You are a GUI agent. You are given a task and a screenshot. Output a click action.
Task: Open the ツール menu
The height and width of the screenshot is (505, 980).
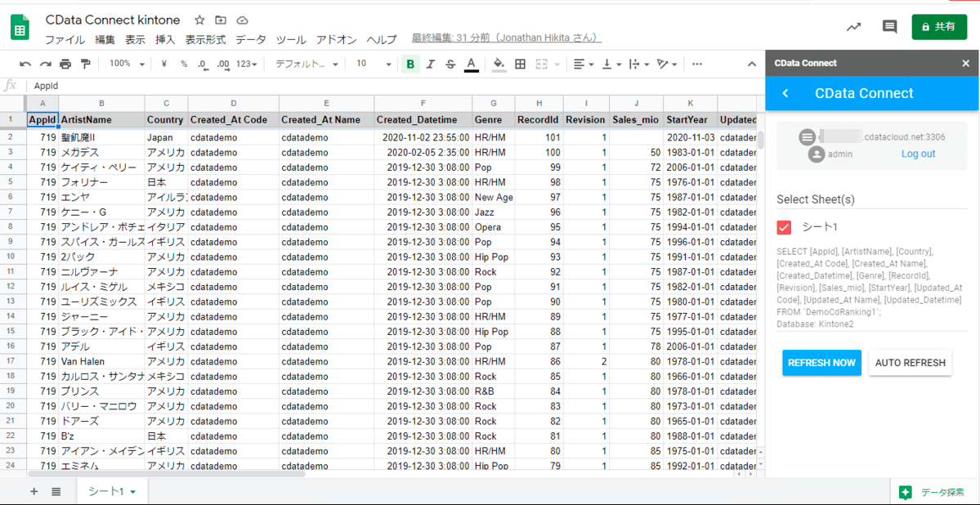click(291, 40)
